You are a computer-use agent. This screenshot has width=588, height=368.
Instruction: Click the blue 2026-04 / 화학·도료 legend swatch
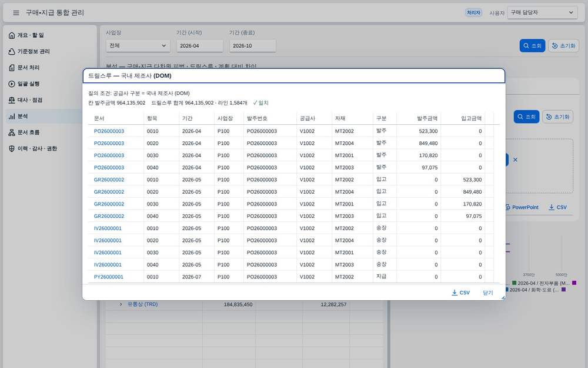coord(507,290)
